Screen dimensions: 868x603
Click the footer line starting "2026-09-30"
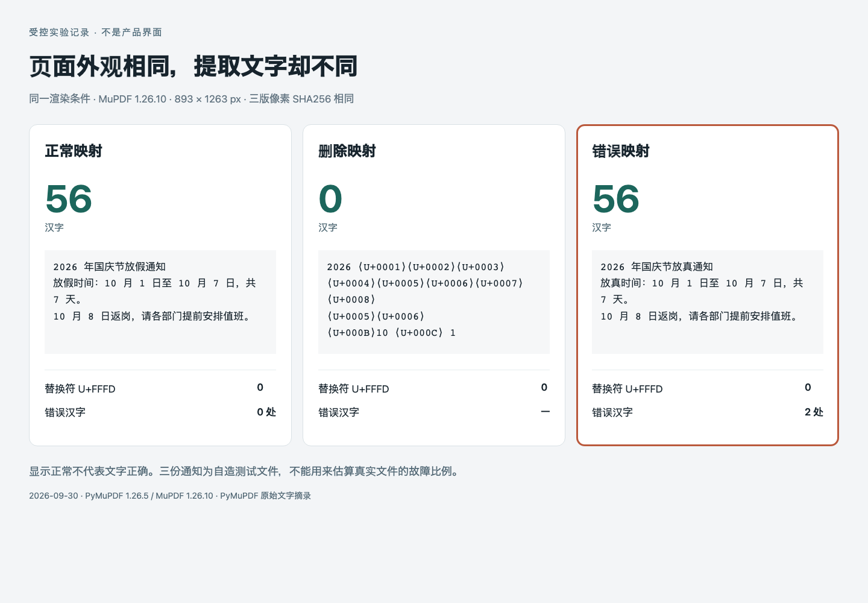point(170,496)
